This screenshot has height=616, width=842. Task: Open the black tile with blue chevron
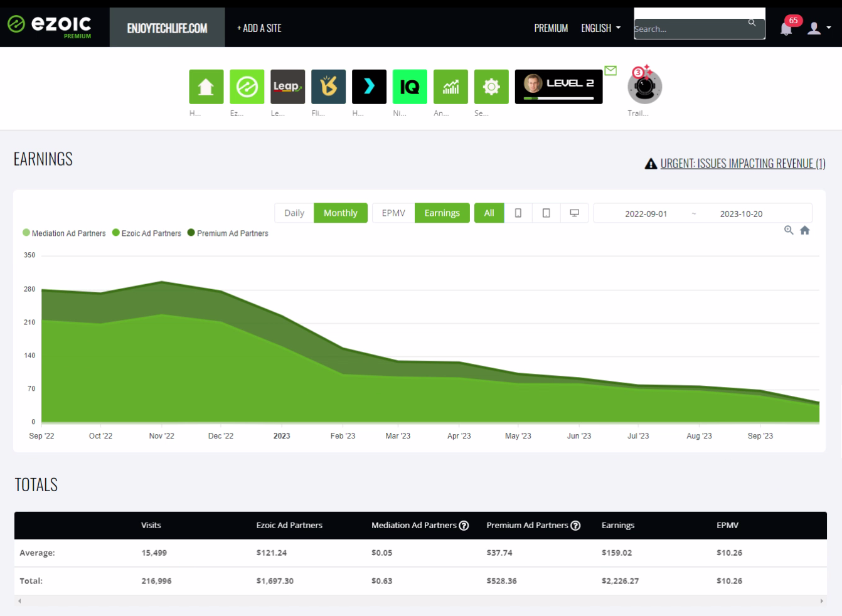click(370, 87)
